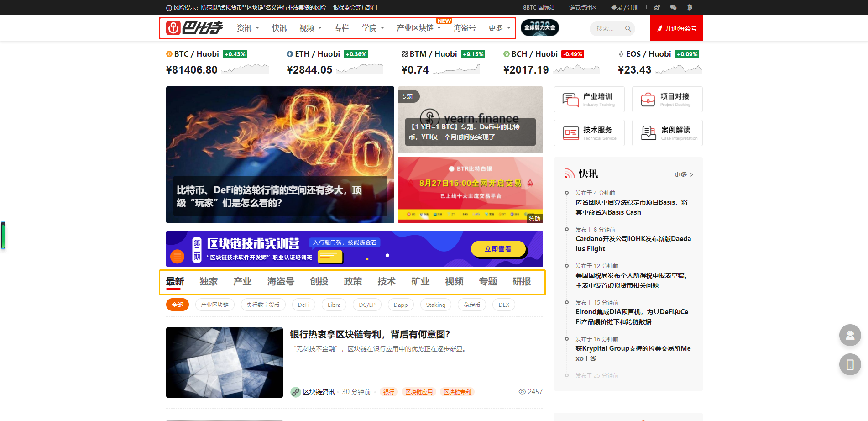Open the 链节点社区 link
This screenshot has width=868, height=421.
click(x=583, y=8)
